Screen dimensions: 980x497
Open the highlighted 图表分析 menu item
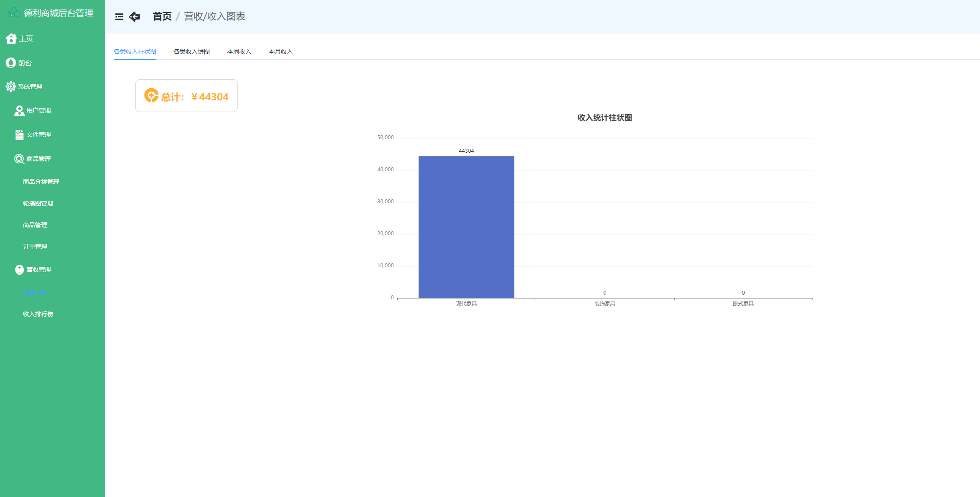pyautogui.click(x=35, y=292)
